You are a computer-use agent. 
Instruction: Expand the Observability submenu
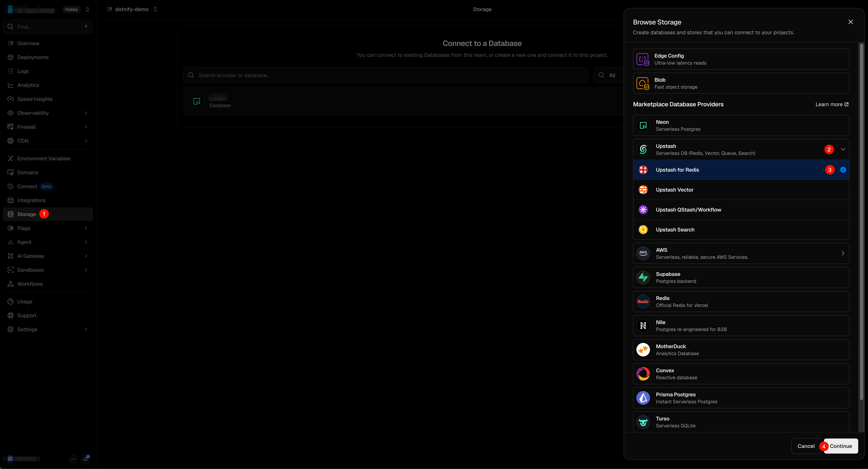coord(86,113)
